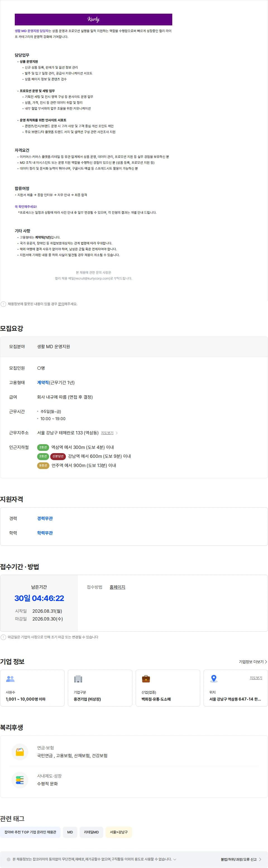
Task: Click the Kurly logo banner
Action: (x=93, y=20)
